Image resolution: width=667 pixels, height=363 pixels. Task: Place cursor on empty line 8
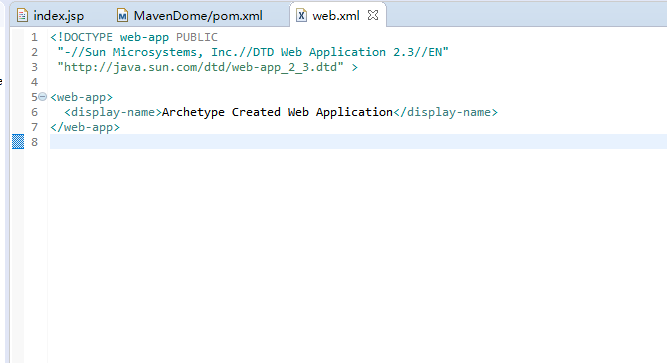[x=358, y=142]
